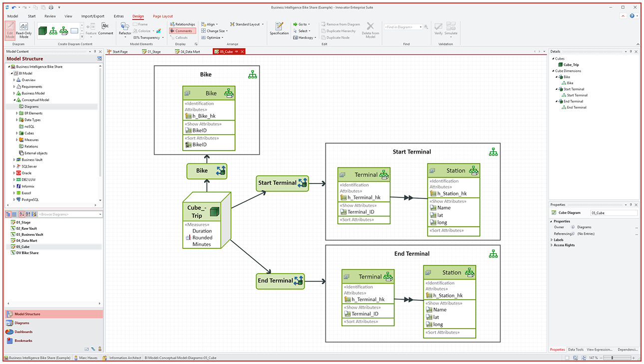This screenshot has height=364, width=644.
Task: Insert a Comment from the ribbon
Action: (105, 28)
